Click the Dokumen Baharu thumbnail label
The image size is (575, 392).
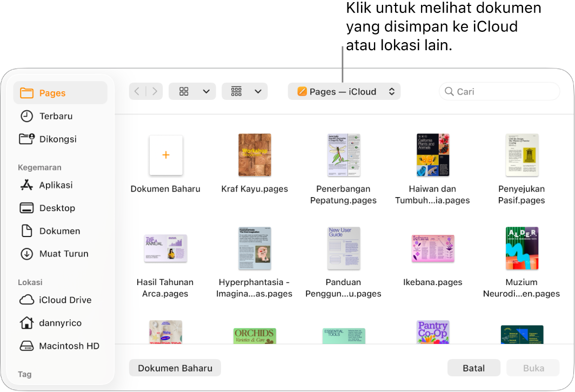pyautogui.click(x=165, y=189)
